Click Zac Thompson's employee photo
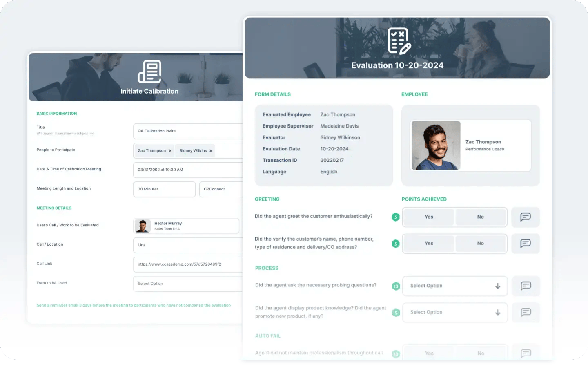This screenshot has height=367, width=588. click(436, 145)
